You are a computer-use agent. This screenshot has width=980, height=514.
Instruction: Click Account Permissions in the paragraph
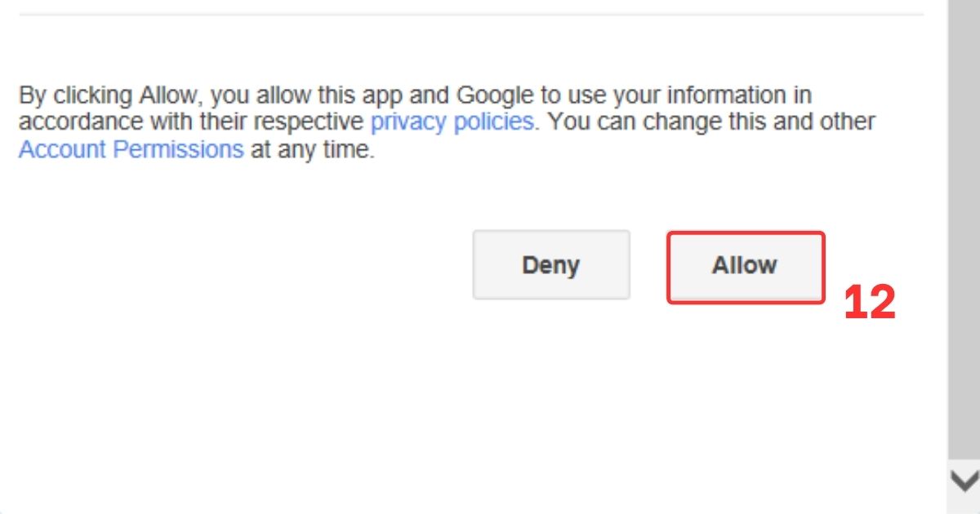[131, 148]
